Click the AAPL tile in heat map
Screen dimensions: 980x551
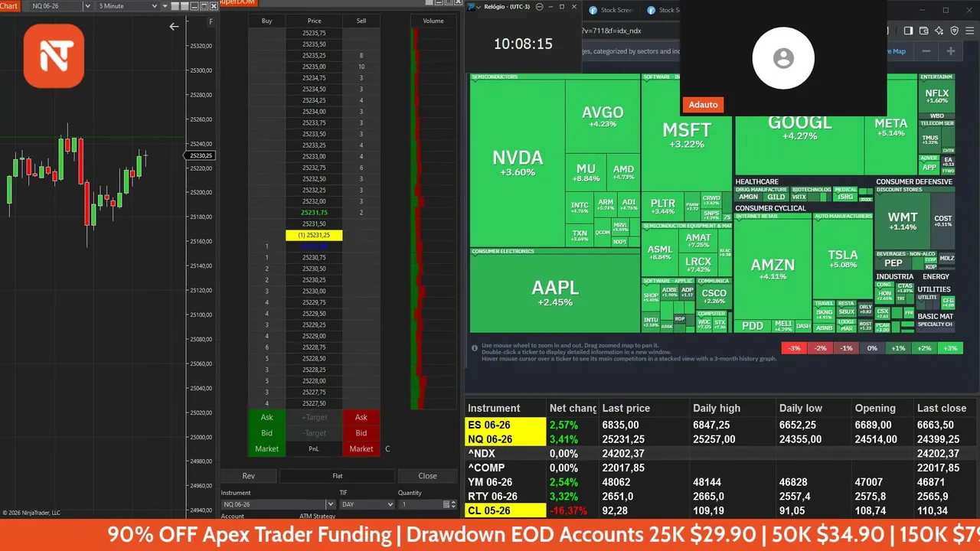[x=555, y=293]
